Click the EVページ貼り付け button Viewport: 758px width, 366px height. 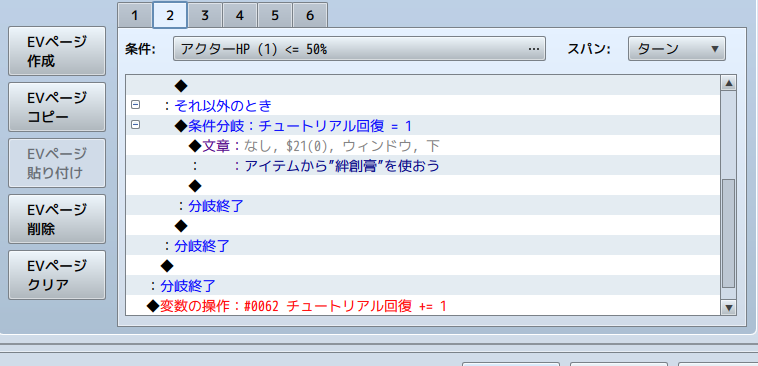tap(57, 163)
